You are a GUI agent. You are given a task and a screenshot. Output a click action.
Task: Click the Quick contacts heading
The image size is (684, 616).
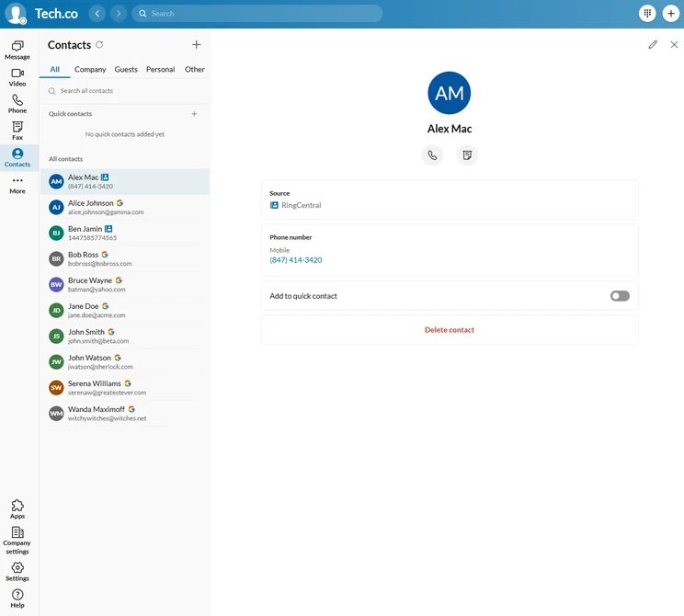pos(70,114)
